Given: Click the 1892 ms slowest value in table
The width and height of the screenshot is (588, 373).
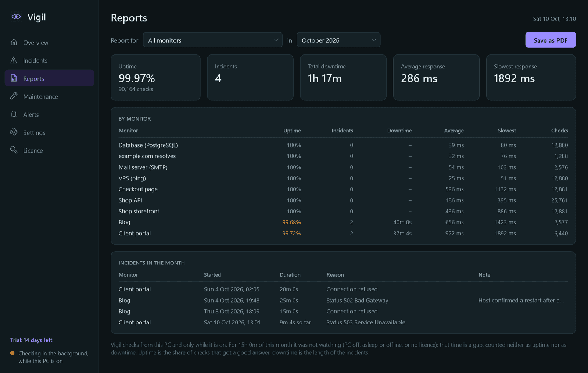Looking at the screenshot, I should coord(505,234).
